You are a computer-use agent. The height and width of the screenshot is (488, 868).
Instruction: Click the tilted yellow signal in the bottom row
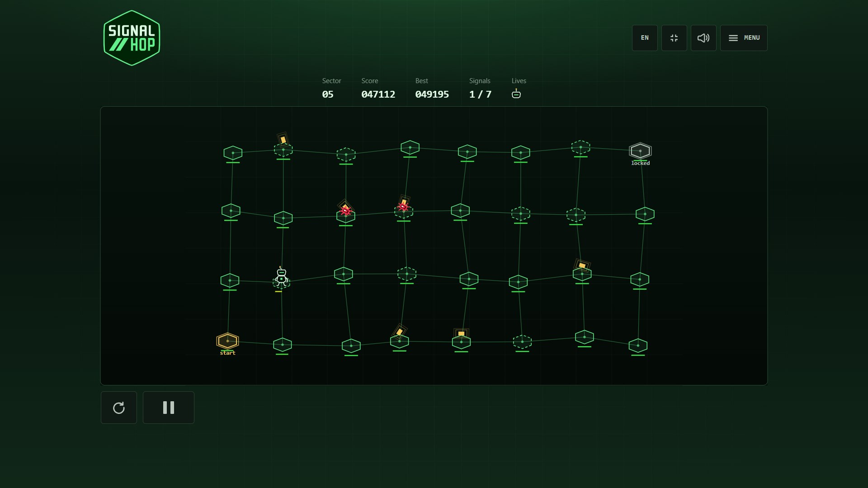[x=400, y=332]
